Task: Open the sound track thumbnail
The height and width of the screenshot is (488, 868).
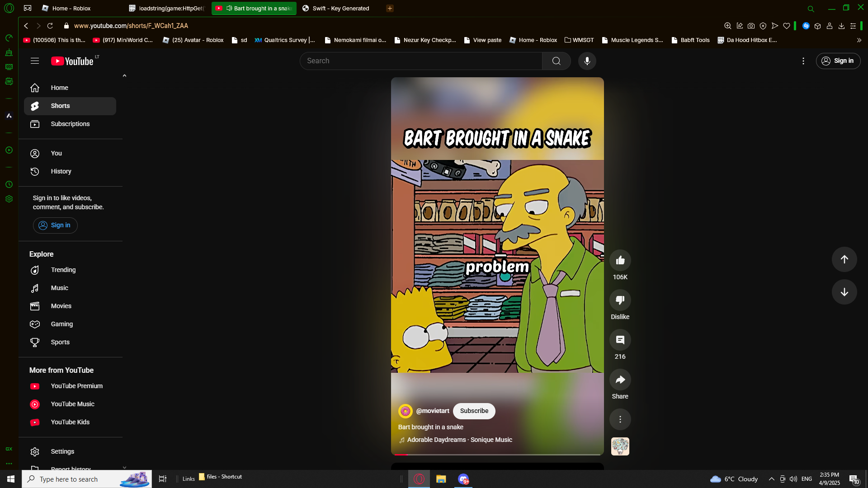Action: click(620, 446)
